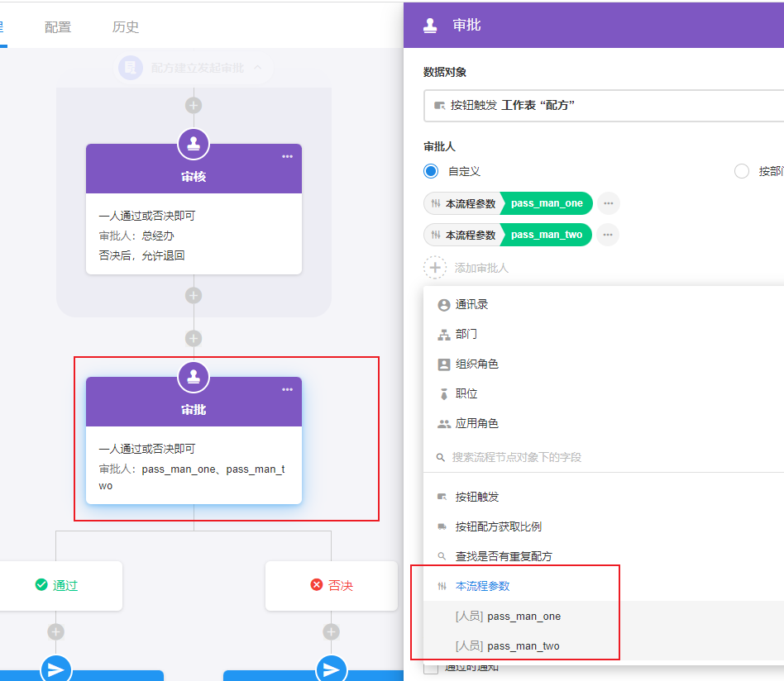This screenshot has width=784, height=681.
Task: Click the plus node directly below 审核 card
Action: [x=194, y=295]
